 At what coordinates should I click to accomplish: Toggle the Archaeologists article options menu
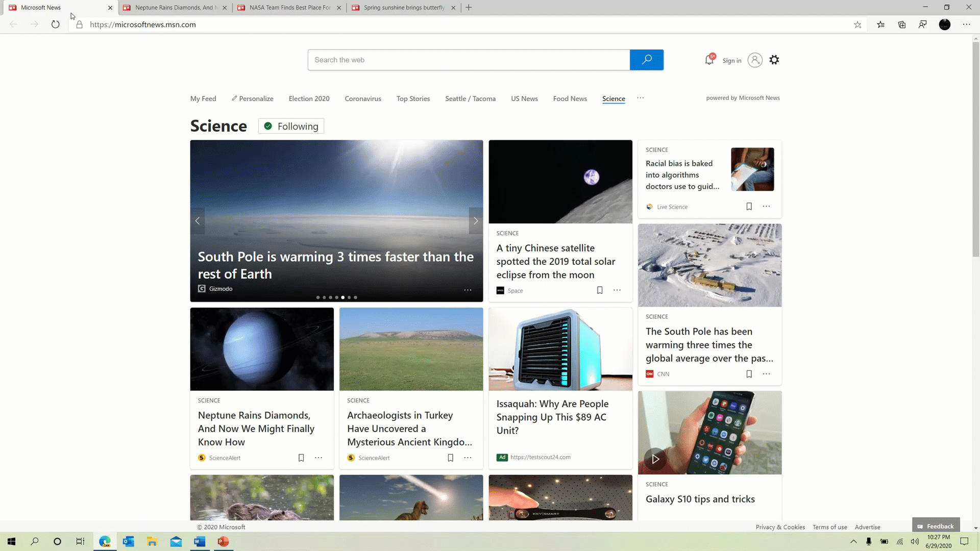tap(468, 458)
